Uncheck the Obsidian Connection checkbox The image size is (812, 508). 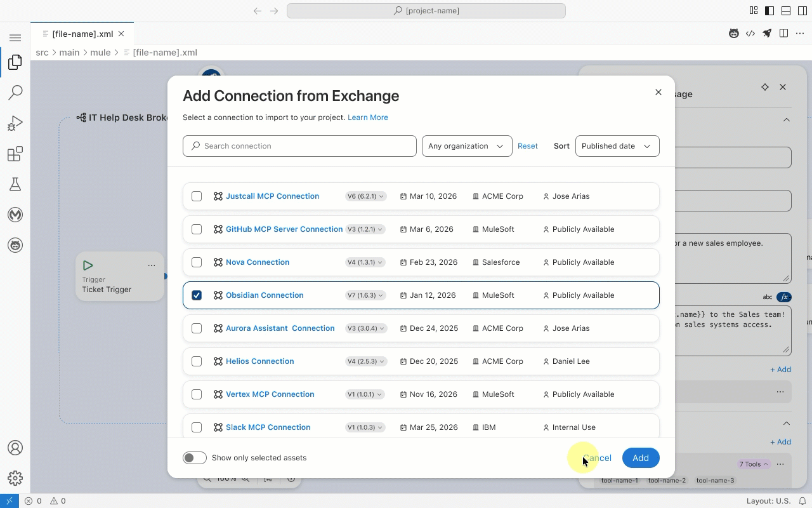(197, 295)
